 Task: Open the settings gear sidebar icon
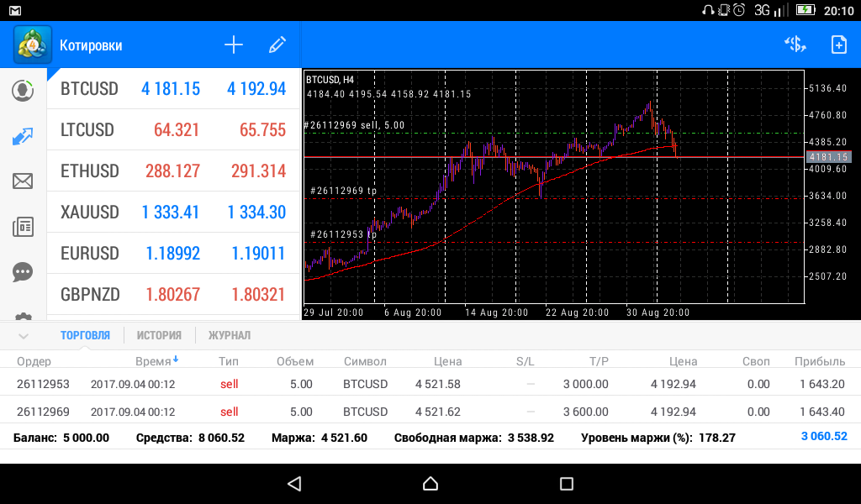click(23, 316)
